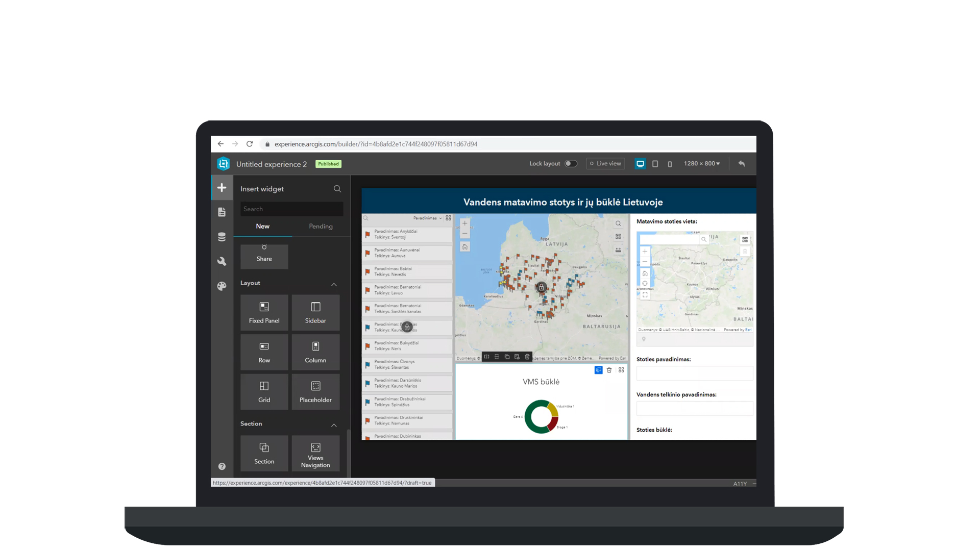This screenshot has height=551, width=980.
Task: Switch to the Pending tab
Action: click(321, 227)
